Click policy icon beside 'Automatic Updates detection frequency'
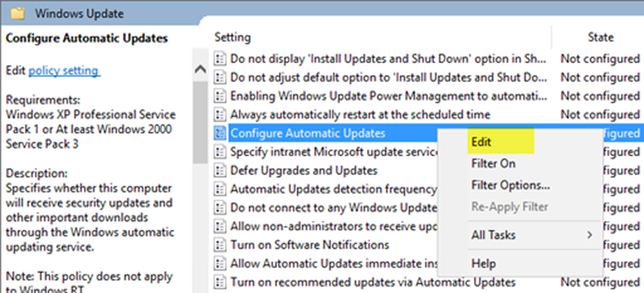The image size is (644, 293). click(x=220, y=189)
